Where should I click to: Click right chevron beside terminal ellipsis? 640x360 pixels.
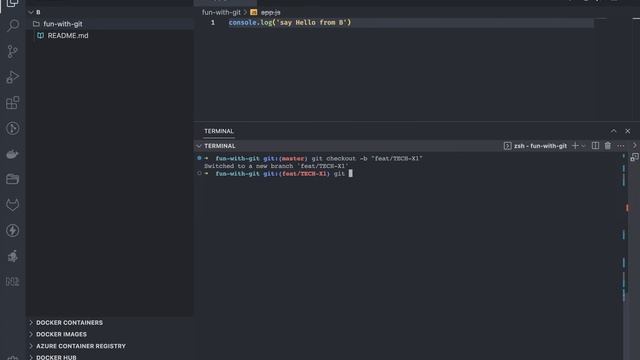pyautogui.click(x=635, y=146)
